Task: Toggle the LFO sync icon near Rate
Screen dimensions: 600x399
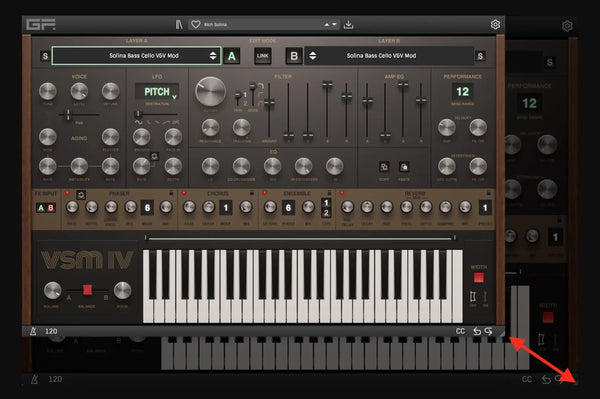Action: 154,156
